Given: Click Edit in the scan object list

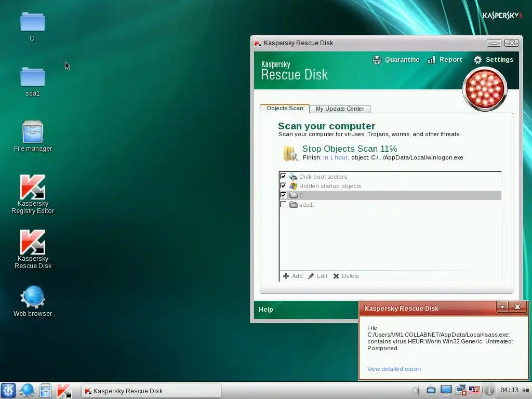Looking at the screenshot, I should click(x=317, y=276).
